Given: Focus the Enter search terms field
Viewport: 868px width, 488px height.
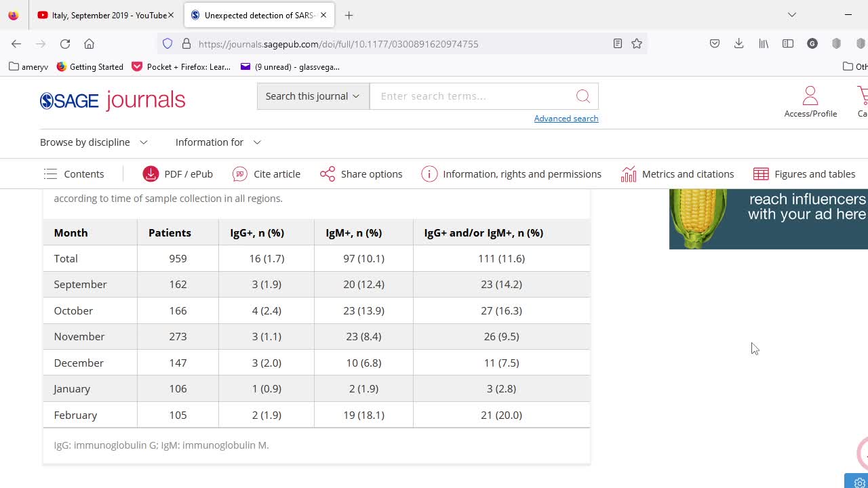Looking at the screenshot, I should coord(471,96).
